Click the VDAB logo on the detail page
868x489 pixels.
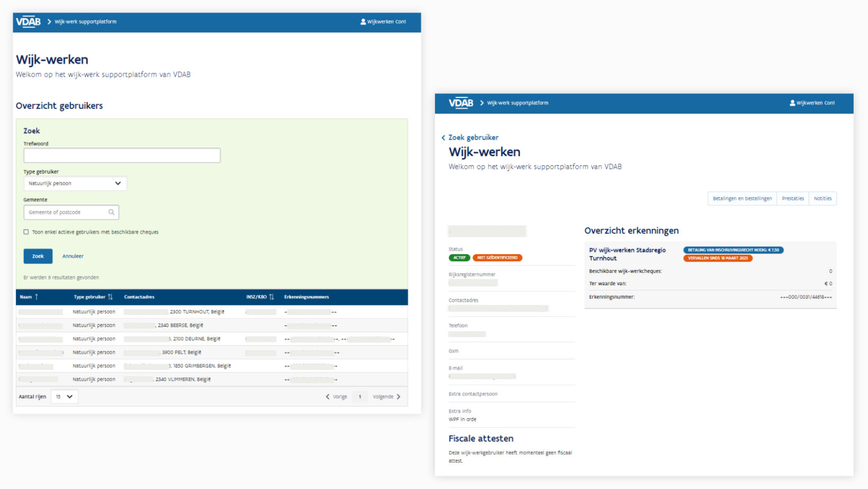pyautogui.click(x=460, y=102)
